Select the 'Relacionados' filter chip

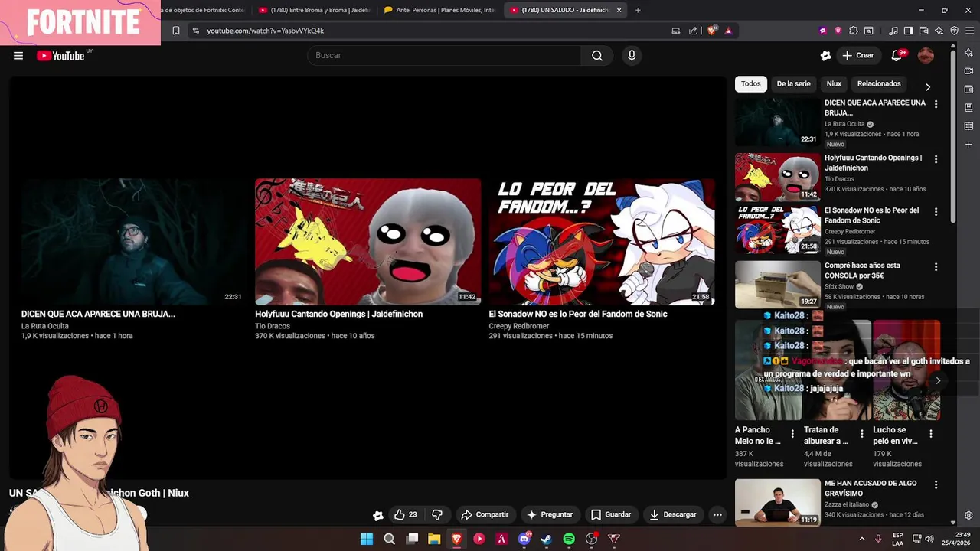[x=879, y=83]
